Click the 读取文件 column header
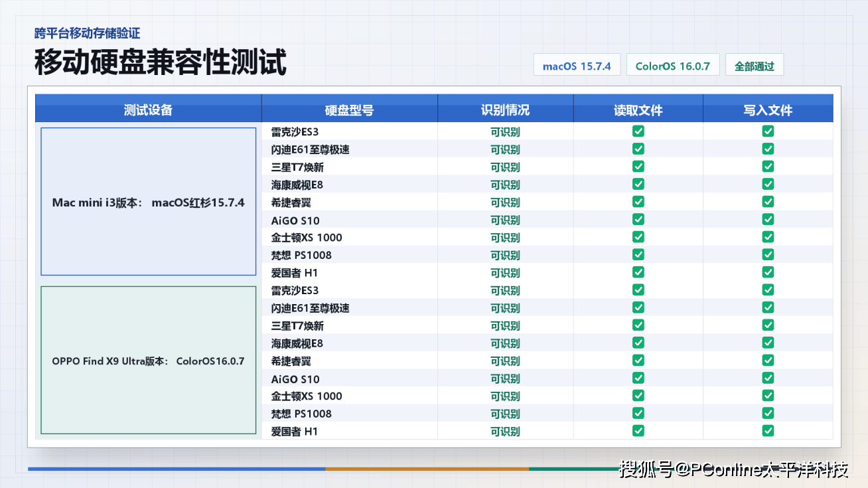This screenshot has height=488, width=868. [x=638, y=109]
